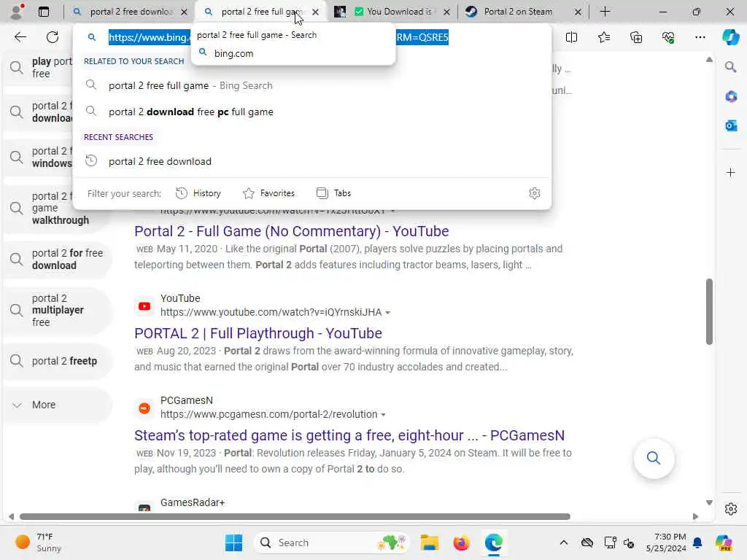The height and width of the screenshot is (560, 747).
Task: Click the vertical page scrollbar thumb
Action: [x=709, y=311]
